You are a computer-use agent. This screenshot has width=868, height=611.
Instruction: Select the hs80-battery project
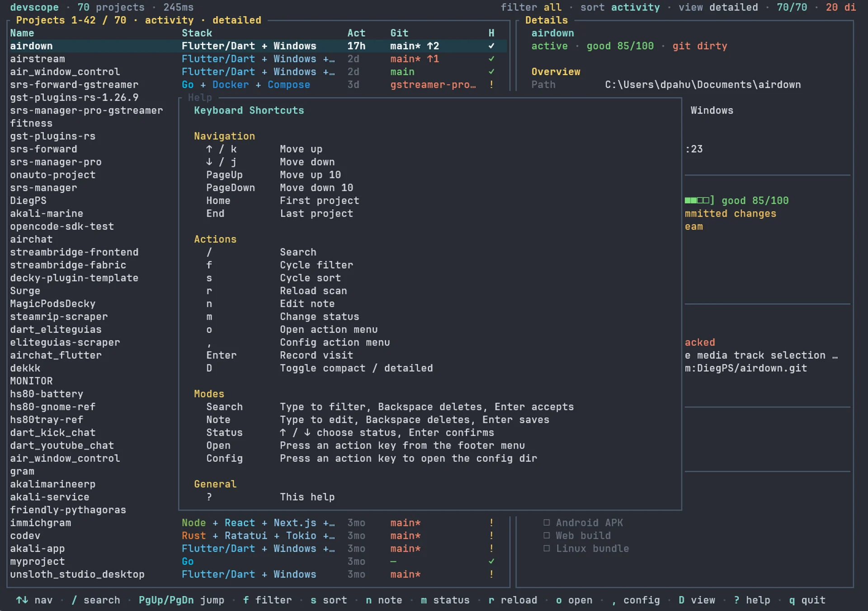[47, 394]
